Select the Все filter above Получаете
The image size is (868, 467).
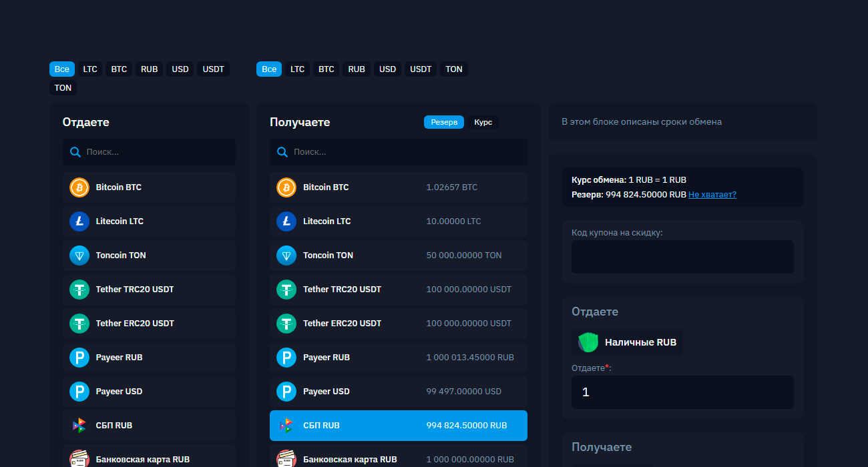click(269, 69)
